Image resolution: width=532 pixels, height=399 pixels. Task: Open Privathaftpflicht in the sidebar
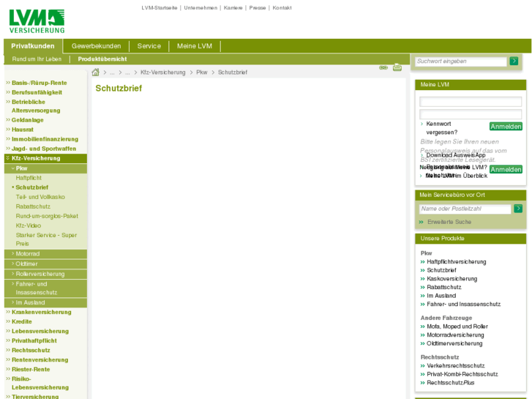[x=34, y=340]
